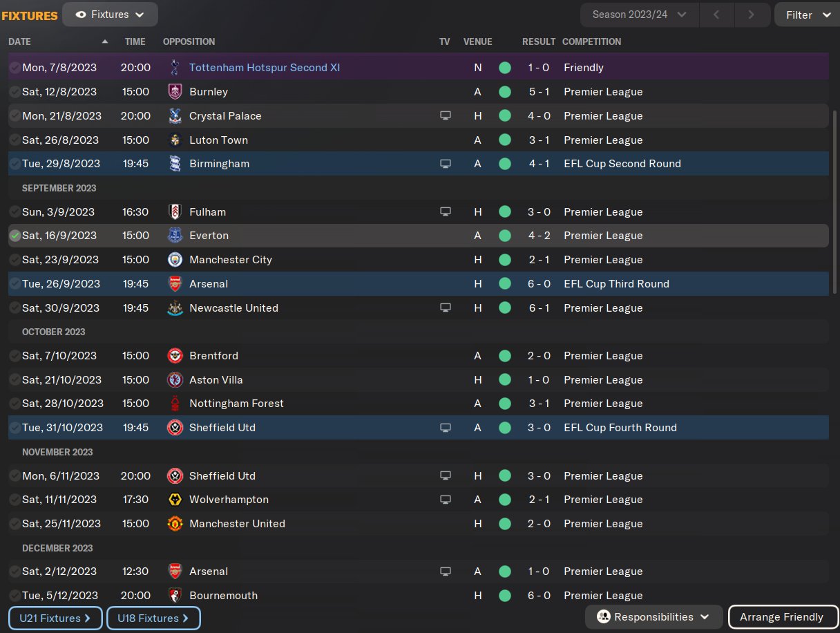Viewport: 840px width, 633px height.
Task: Click the Manchester City club crest
Action: pyautogui.click(x=175, y=260)
